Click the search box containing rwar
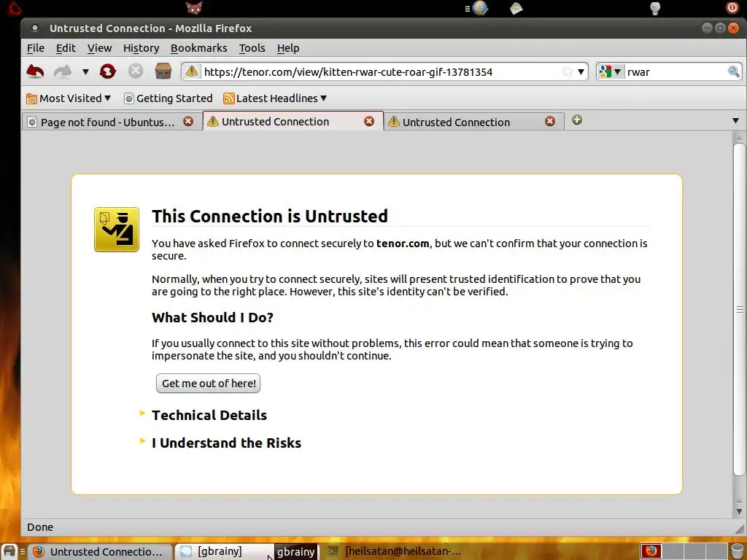This screenshot has height=560, width=747. [676, 72]
